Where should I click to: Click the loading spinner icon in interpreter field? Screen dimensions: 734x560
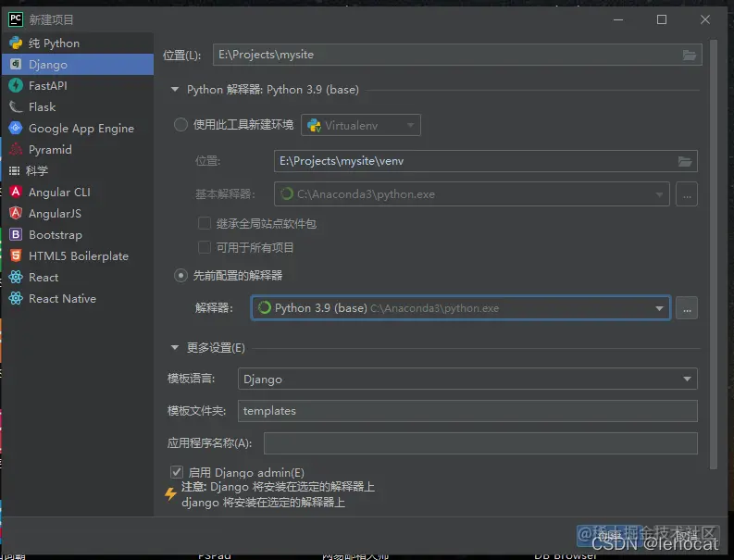pyautogui.click(x=265, y=307)
